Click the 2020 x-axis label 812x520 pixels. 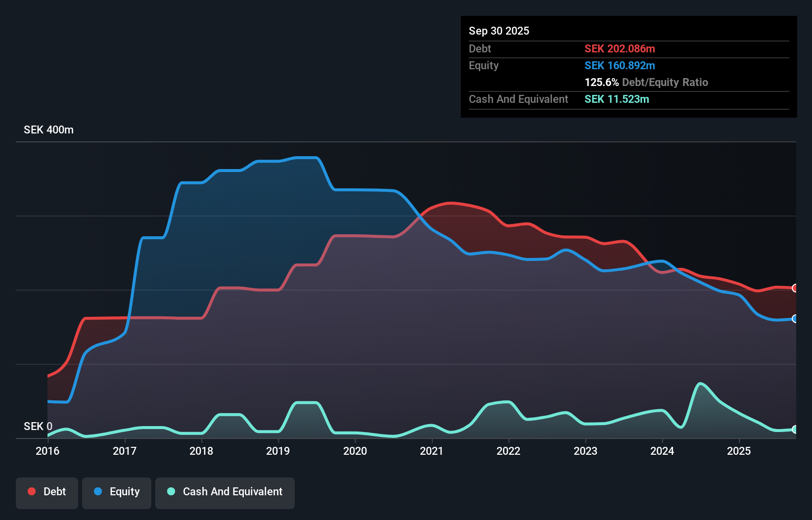tap(355, 451)
